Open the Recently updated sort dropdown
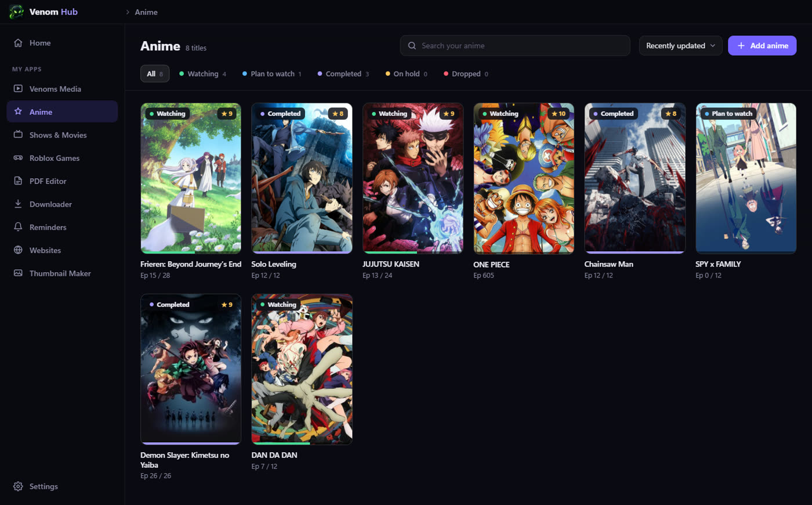This screenshot has width=812, height=505. (680, 46)
